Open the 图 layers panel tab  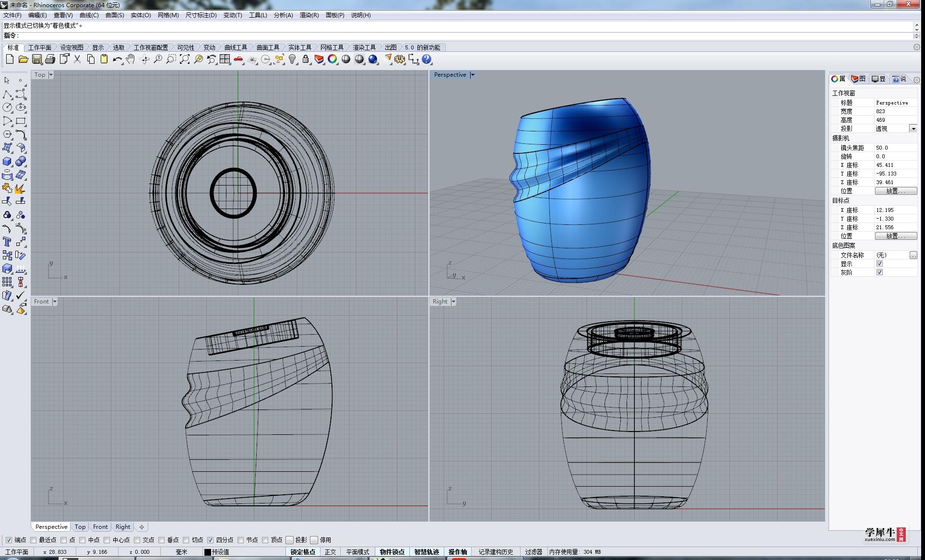click(x=858, y=79)
